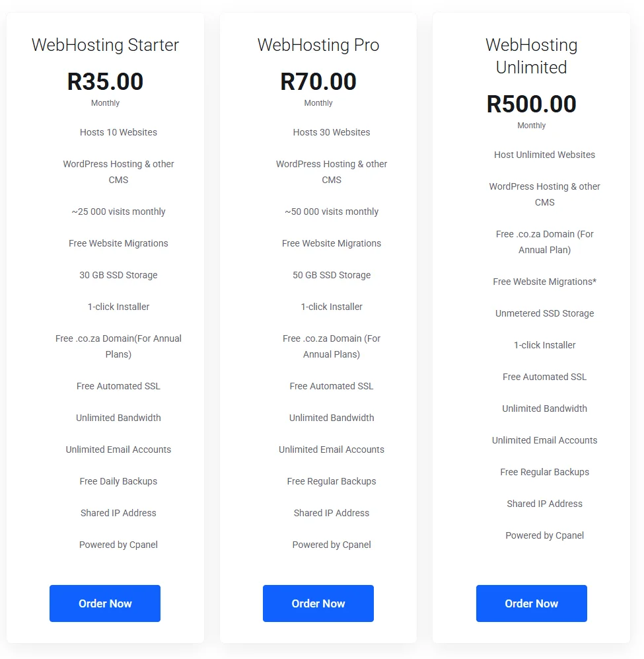The height and width of the screenshot is (659, 644).
Task: Click the Free Daily Backups feature
Action: coord(118,481)
